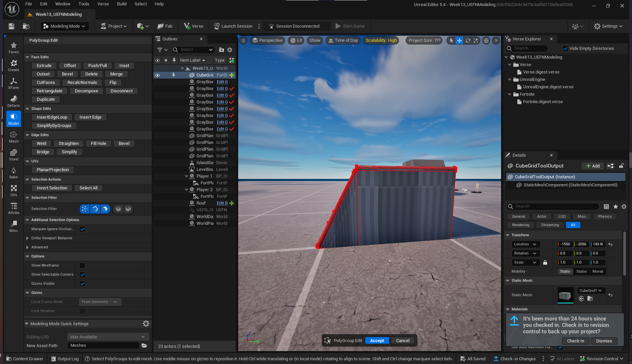
Task: Set Mobility to Movable
Action: pyautogui.click(x=598, y=272)
